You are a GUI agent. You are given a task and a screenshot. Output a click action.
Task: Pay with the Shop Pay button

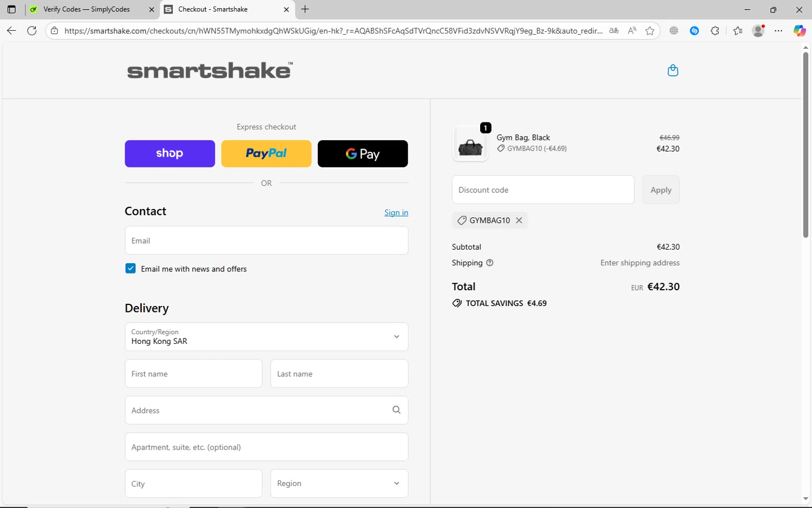(x=170, y=154)
